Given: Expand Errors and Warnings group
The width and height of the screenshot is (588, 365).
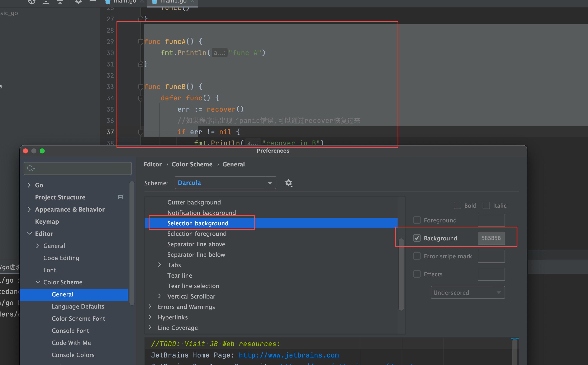Looking at the screenshot, I should (x=150, y=307).
